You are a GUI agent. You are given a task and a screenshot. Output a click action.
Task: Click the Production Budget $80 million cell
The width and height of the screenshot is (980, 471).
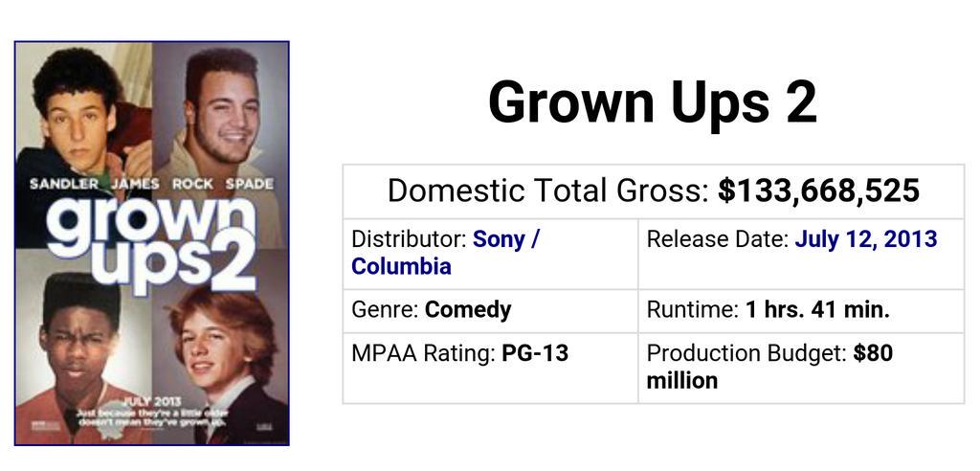(801, 368)
